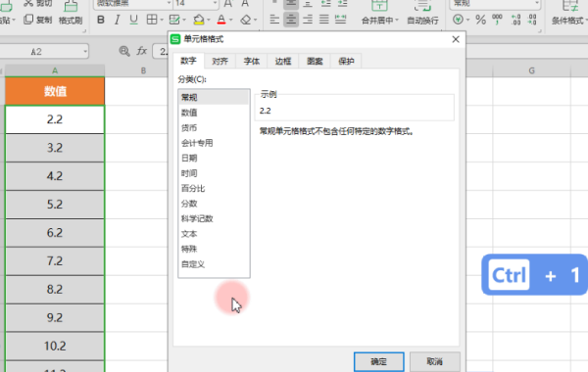Select 百分比 category

(214, 188)
